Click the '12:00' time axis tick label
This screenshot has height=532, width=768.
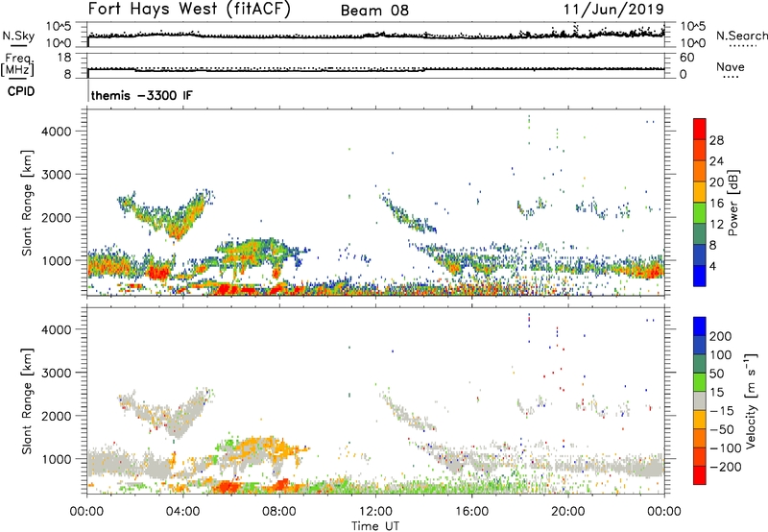[375, 512]
